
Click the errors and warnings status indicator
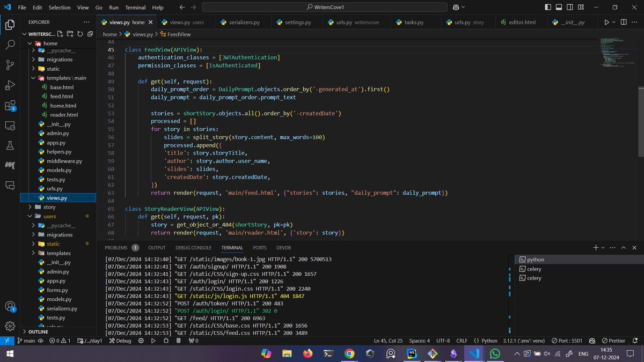click(x=60, y=341)
